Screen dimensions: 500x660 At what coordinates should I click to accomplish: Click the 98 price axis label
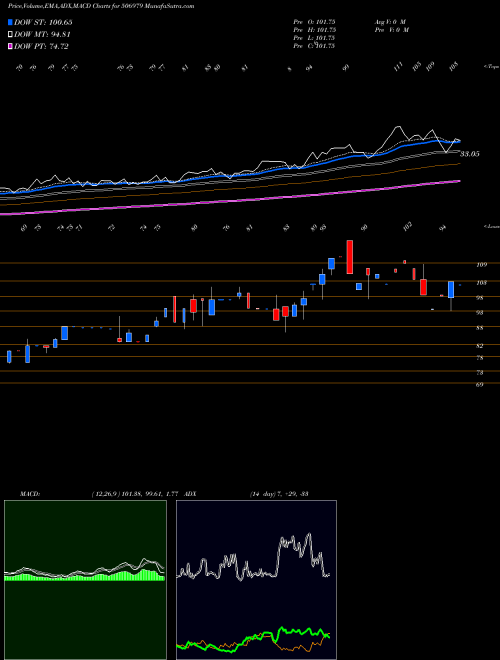tap(479, 298)
